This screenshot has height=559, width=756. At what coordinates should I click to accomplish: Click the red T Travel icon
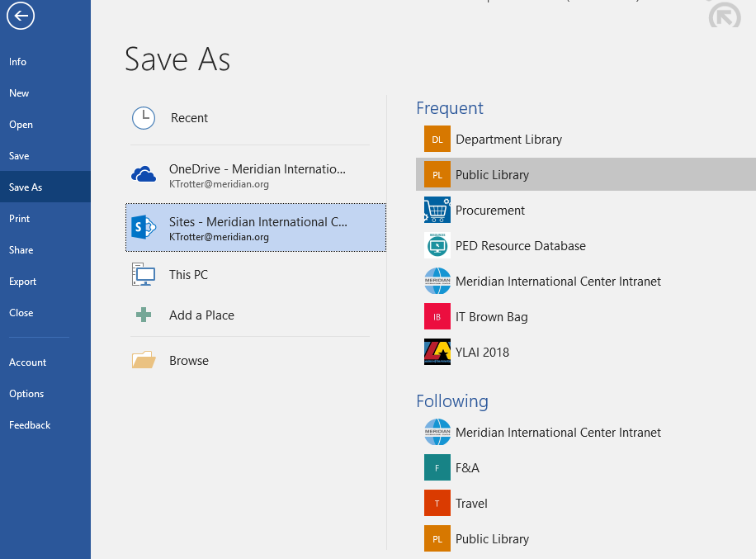pyautogui.click(x=437, y=503)
